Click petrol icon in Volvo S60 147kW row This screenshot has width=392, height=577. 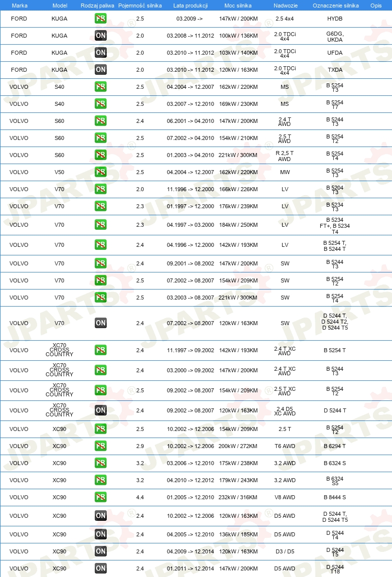click(x=100, y=121)
